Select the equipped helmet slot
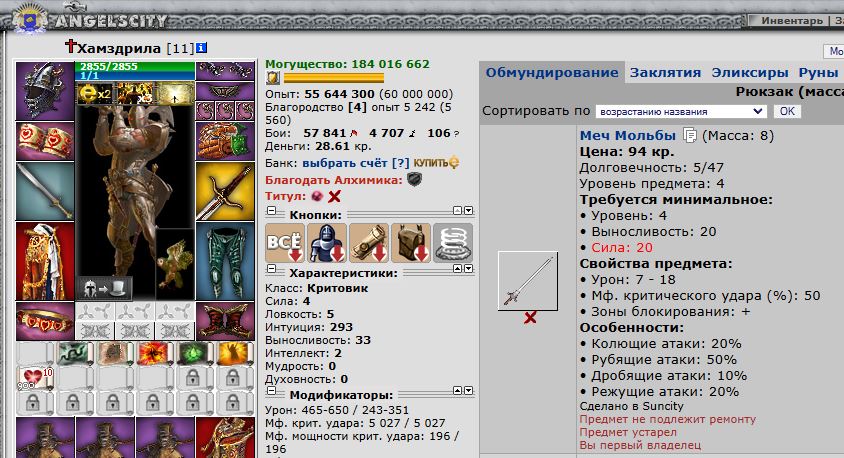This screenshot has width=844, height=458. click(45, 90)
